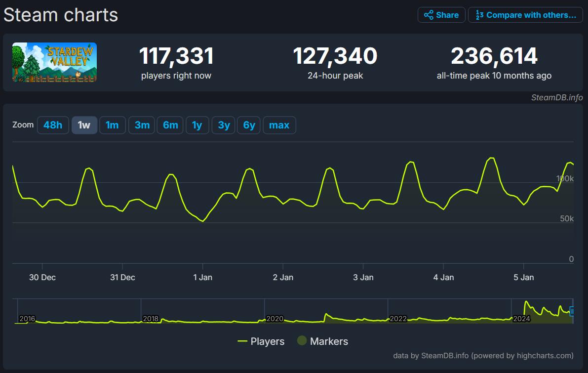This screenshot has height=373, width=588.
Task: Click the 31 Dec axis label
Action: pos(122,277)
